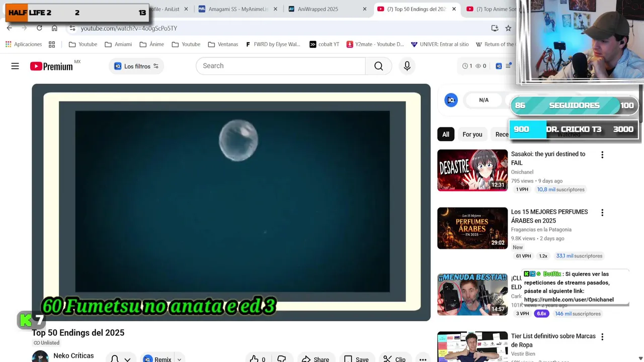Open more actions for the PERFUMES ÁRABES video
This screenshot has width=644, height=362.
click(602, 213)
